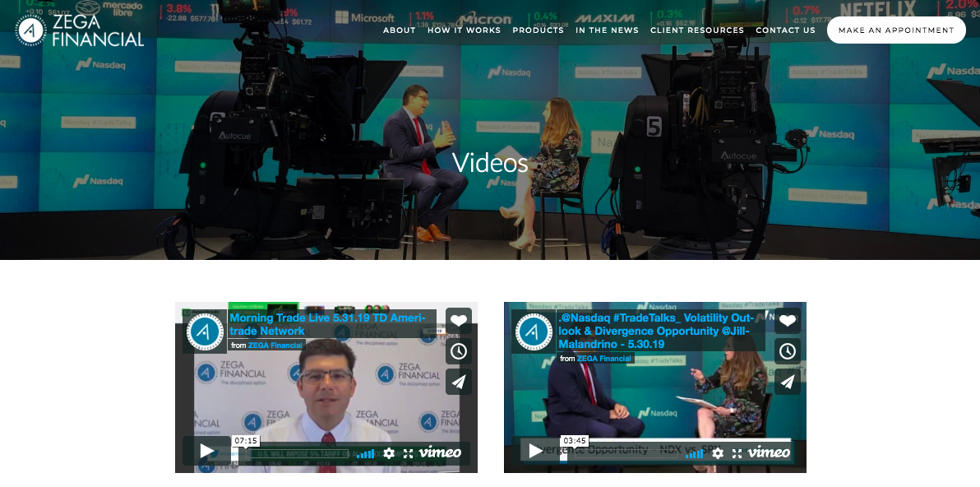The width and height of the screenshot is (980, 487).
Task: Share the Morning Trade Live video
Action: pyautogui.click(x=459, y=382)
